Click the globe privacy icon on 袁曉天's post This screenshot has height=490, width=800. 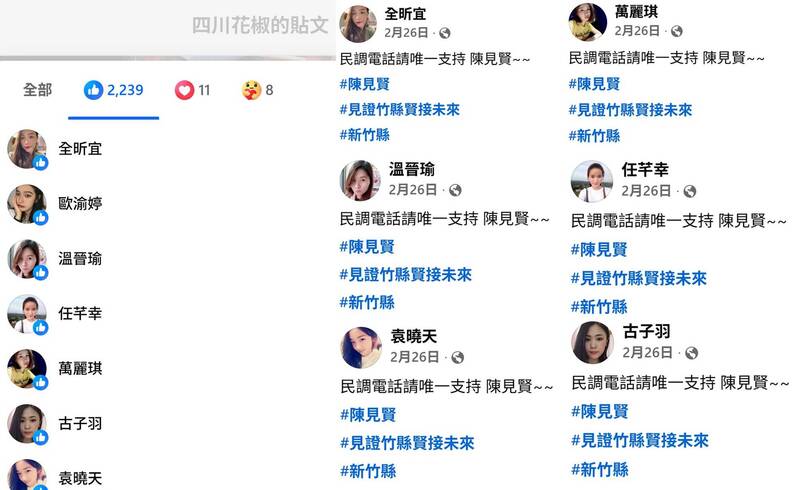click(458, 357)
